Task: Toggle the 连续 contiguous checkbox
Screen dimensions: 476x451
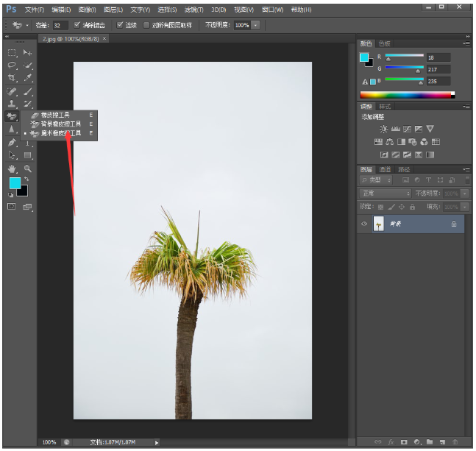Action: point(121,25)
